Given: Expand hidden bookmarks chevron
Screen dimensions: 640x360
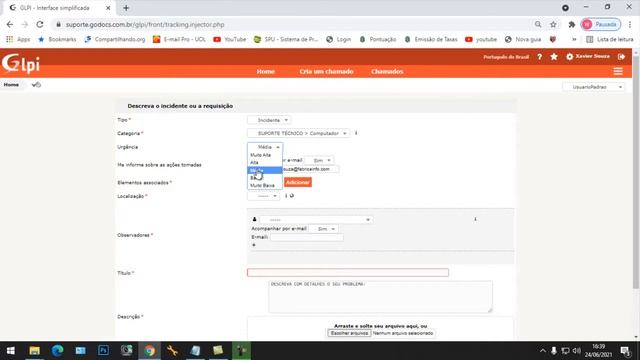Looking at the screenshot, I should pos(574,39).
